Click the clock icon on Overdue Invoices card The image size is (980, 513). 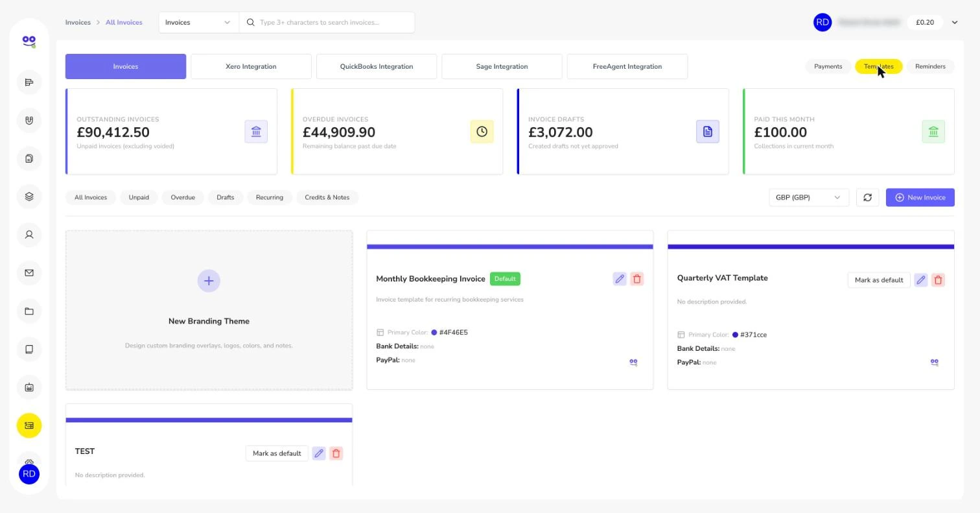click(482, 132)
